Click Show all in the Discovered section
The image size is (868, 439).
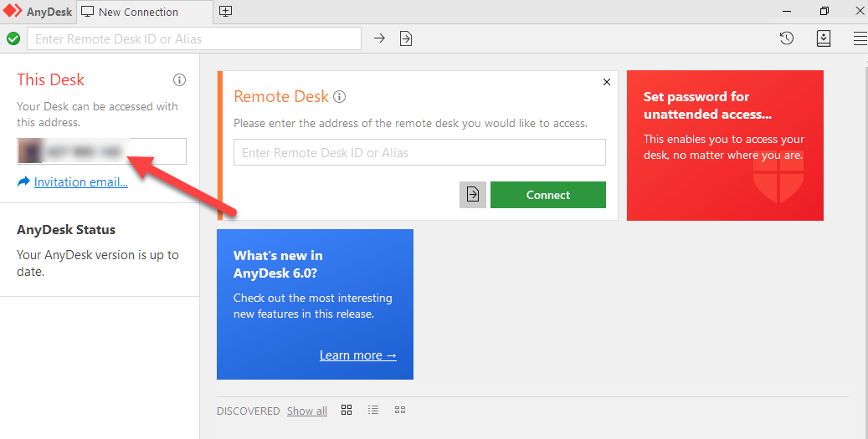tap(307, 411)
